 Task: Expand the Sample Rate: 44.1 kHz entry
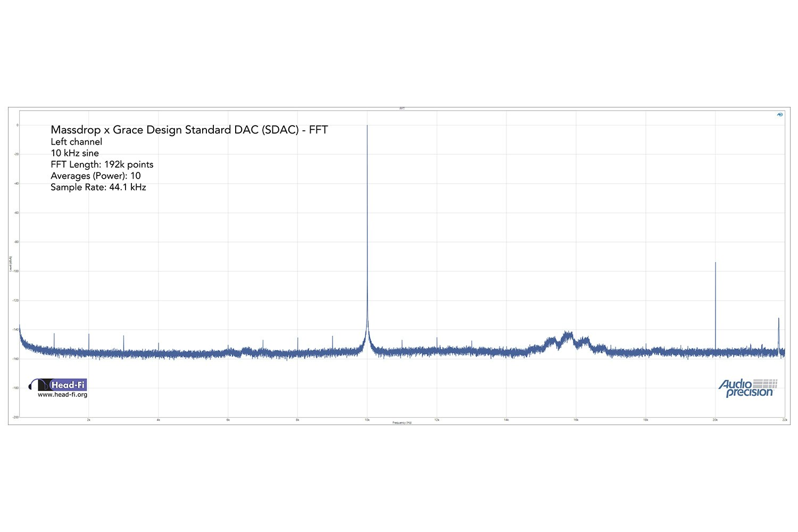pos(98,187)
